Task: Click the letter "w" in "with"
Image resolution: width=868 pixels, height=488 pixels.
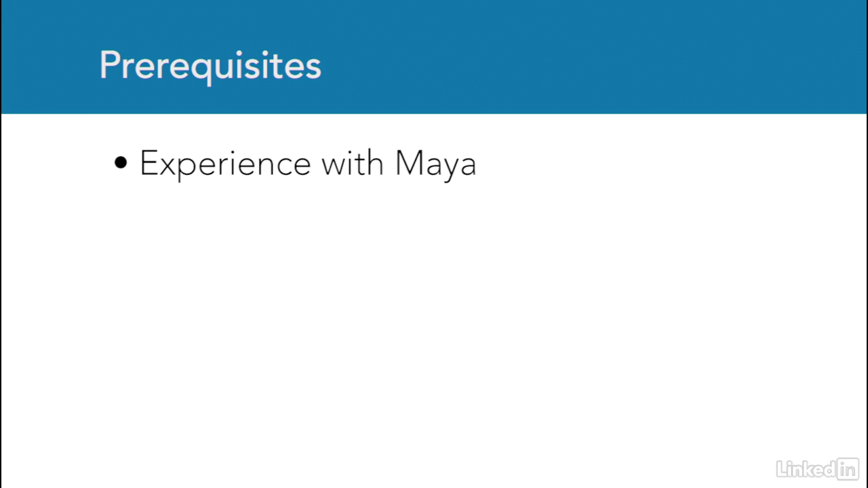Action: pyautogui.click(x=334, y=167)
